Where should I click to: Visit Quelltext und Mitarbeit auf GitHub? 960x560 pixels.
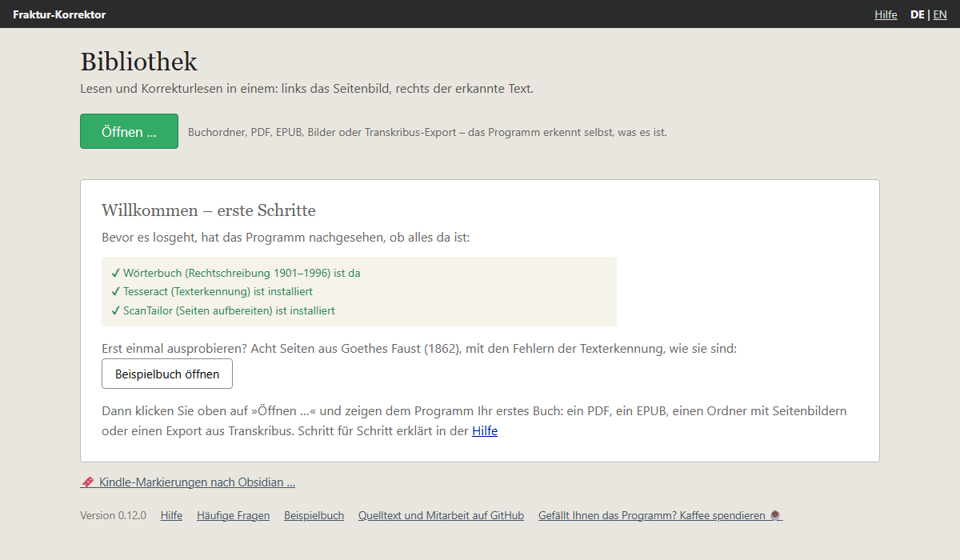441,516
